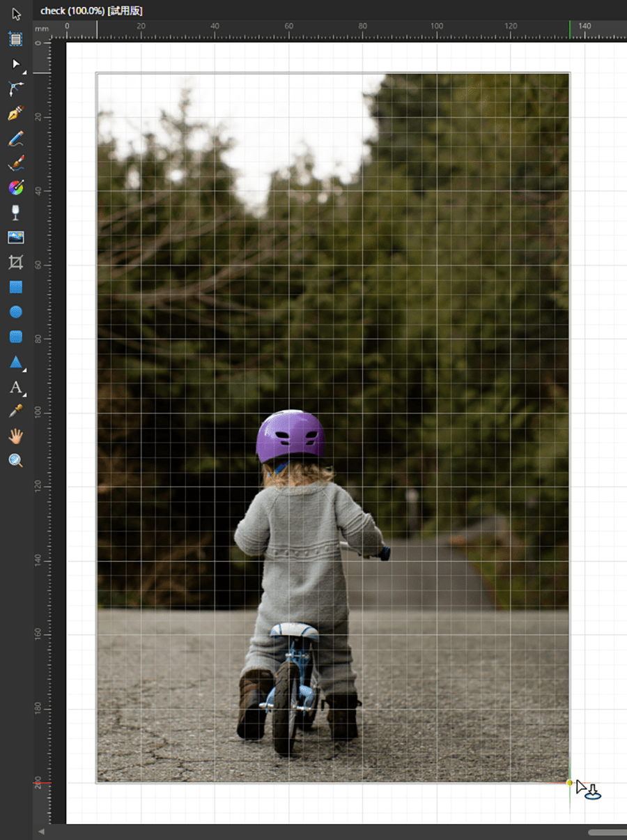This screenshot has height=840, width=627.
Task: Select the Ellipse shape tool
Action: [16, 312]
